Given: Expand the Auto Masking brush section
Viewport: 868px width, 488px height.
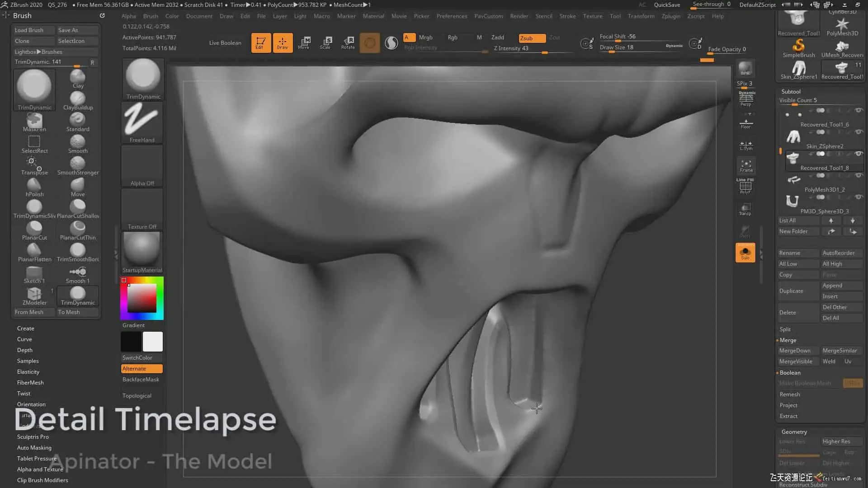Looking at the screenshot, I should click(x=34, y=447).
